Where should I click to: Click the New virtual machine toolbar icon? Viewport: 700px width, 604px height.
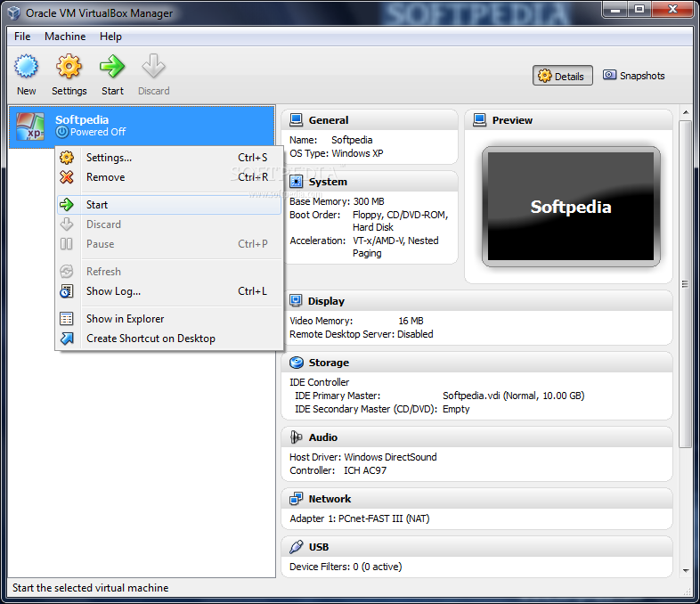(27, 69)
